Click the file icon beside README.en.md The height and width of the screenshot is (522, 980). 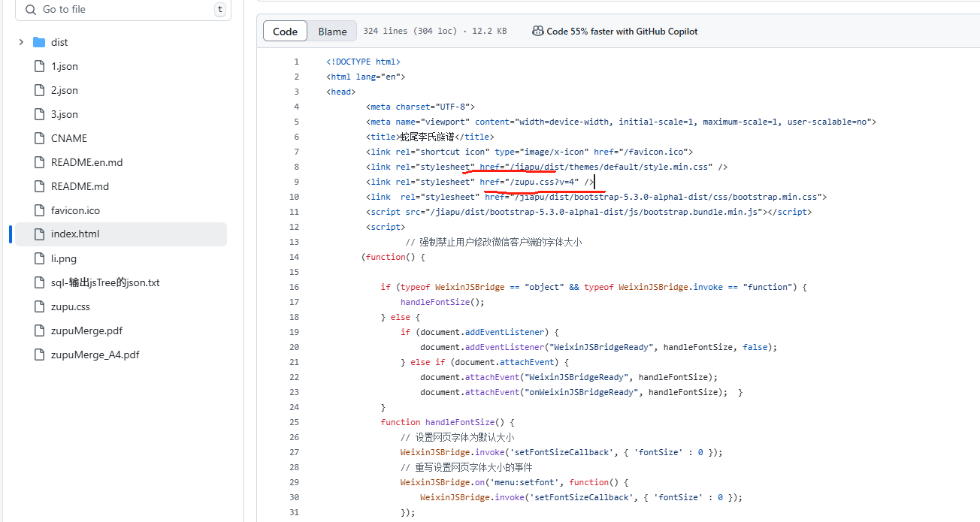tap(39, 162)
